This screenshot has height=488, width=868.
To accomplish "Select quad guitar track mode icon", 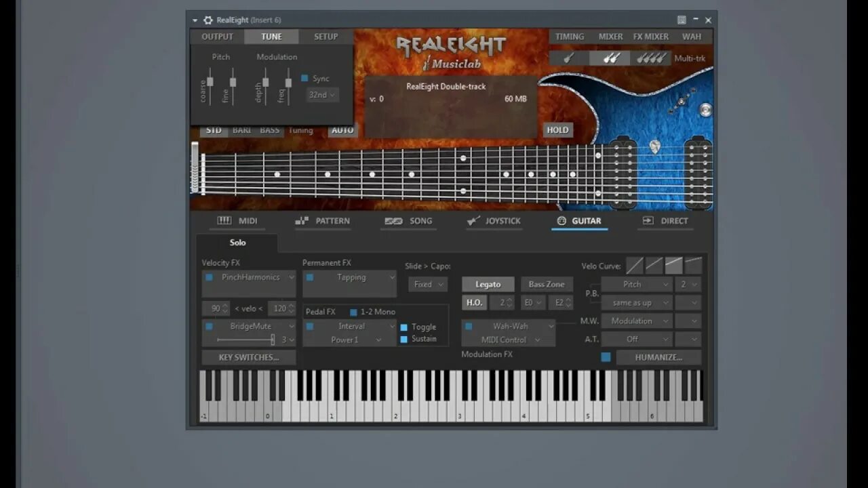I will pos(651,58).
